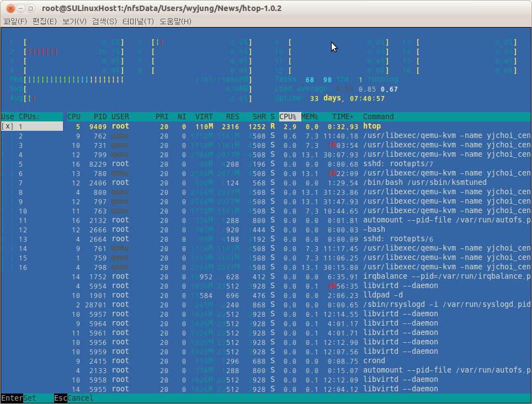Check the CPU 8 box
532x404 pixels.
point(8,192)
